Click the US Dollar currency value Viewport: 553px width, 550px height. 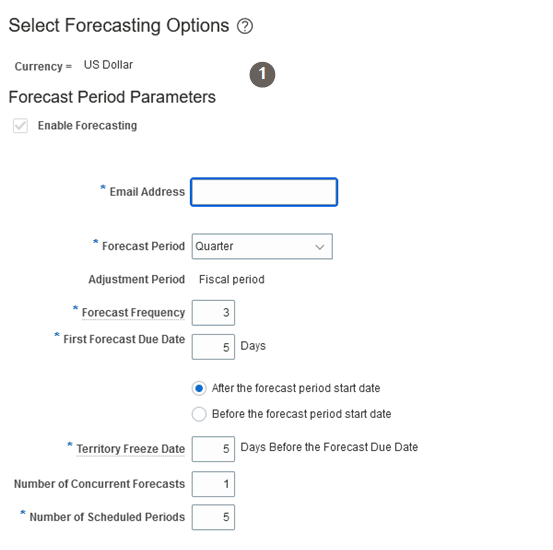pyautogui.click(x=108, y=65)
